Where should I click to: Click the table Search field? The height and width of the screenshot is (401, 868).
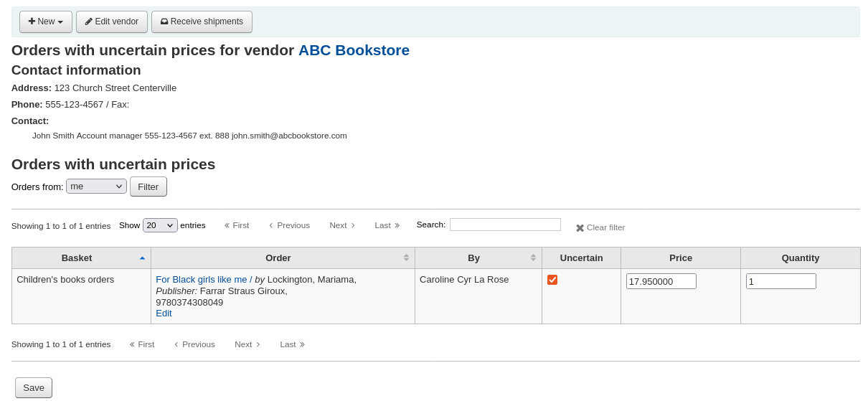[x=505, y=225]
